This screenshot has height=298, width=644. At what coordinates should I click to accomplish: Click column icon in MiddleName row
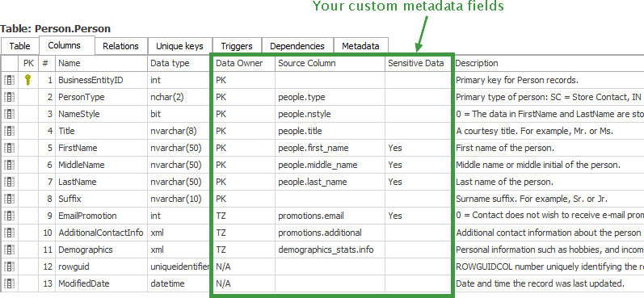pyautogui.click(x=10, y=165)
